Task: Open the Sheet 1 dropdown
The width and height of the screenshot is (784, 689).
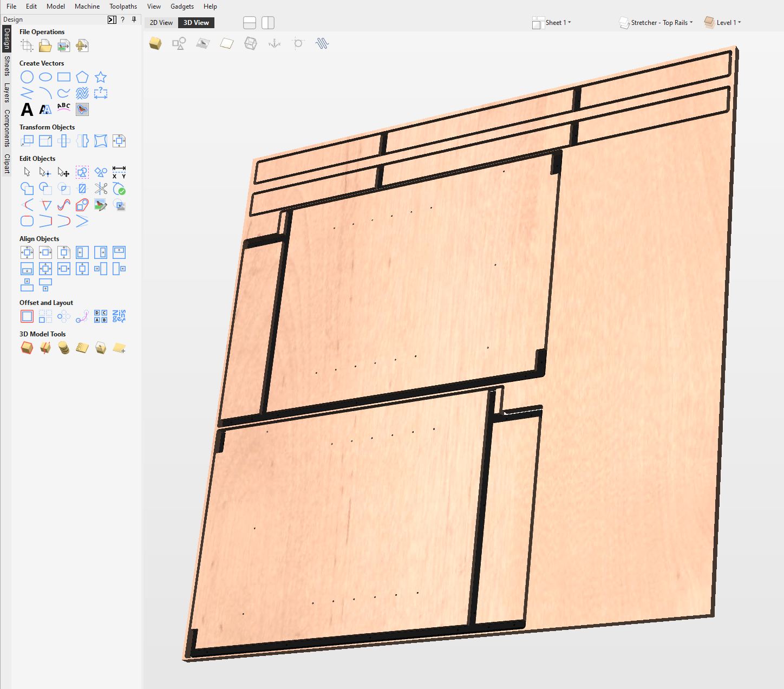Action: click(552, 23)
